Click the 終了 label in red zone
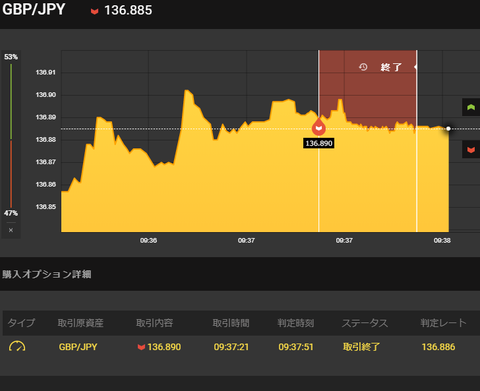This screenshot has width=480, height=391. (391, 67)
